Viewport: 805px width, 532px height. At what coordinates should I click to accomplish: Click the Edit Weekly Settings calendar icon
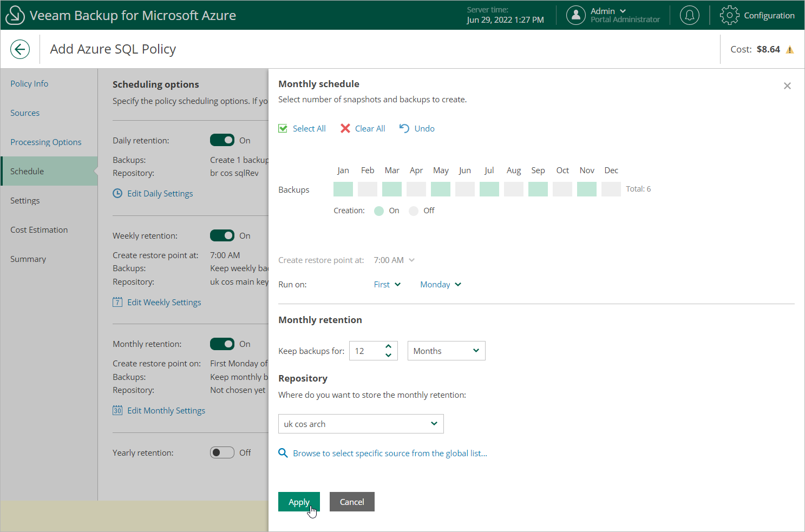point(117,302)
